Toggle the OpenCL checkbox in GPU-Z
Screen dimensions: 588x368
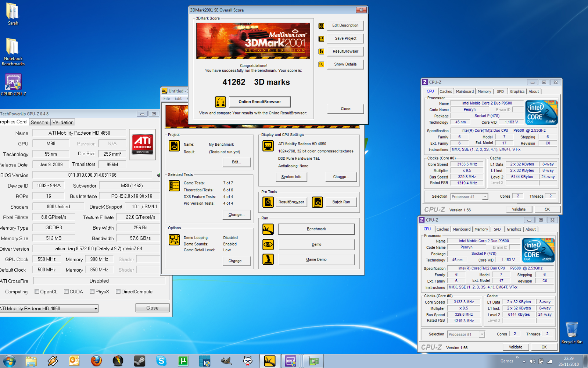[37, 291]
